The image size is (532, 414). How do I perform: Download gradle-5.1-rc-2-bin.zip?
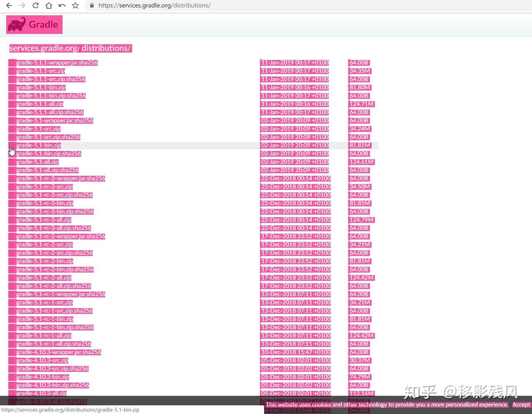pos(45,261)
